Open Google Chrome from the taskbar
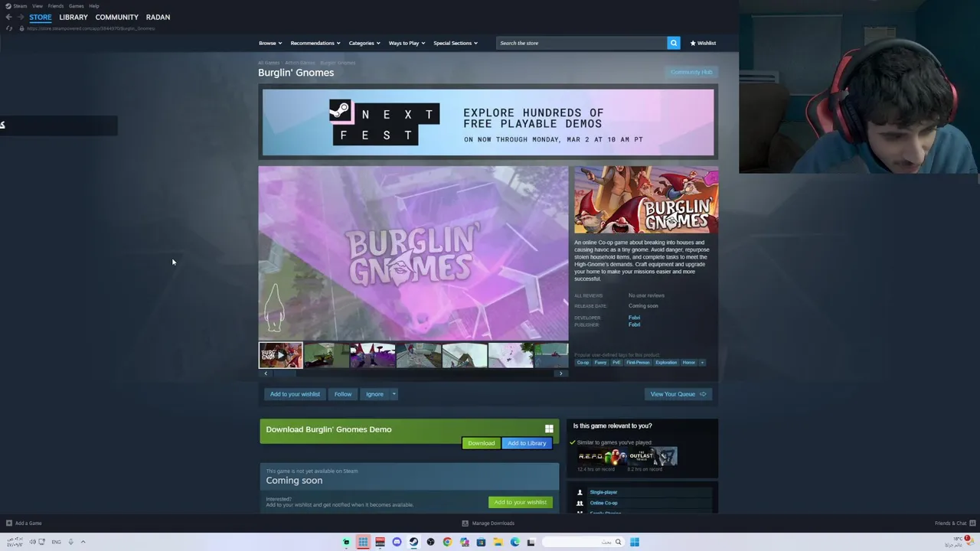The width and height of the screenshot is (980, 551). pos(447,542)
